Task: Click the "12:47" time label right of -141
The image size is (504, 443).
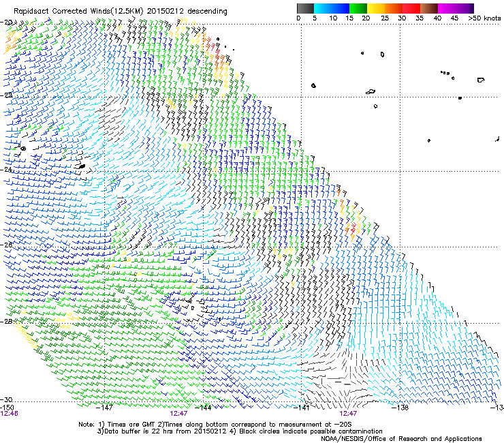Action: 348,414
